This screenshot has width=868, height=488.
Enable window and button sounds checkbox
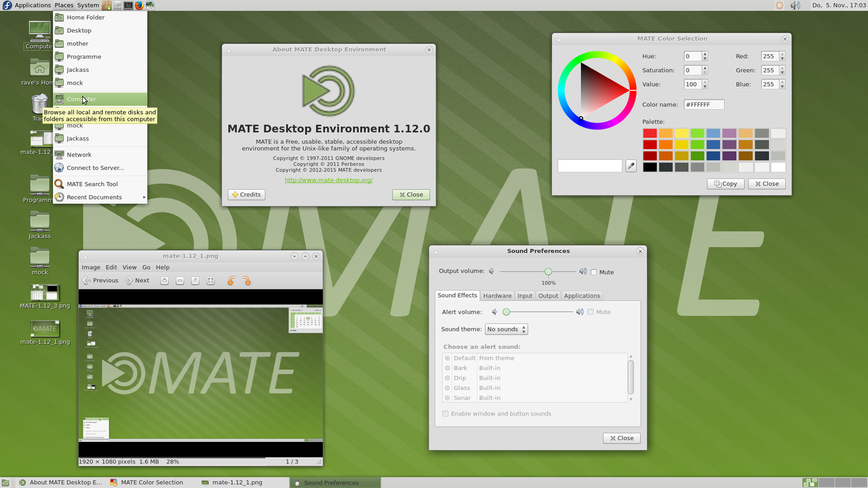(x=446, y=413)
